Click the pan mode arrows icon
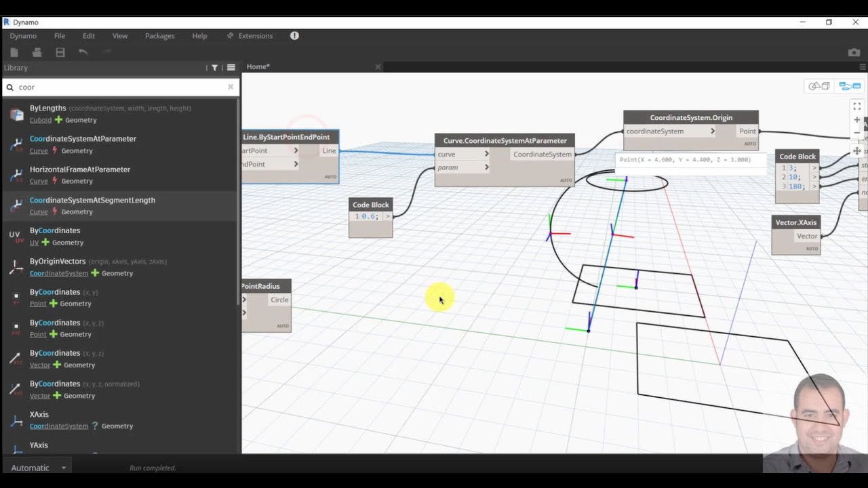 point(857,151)
